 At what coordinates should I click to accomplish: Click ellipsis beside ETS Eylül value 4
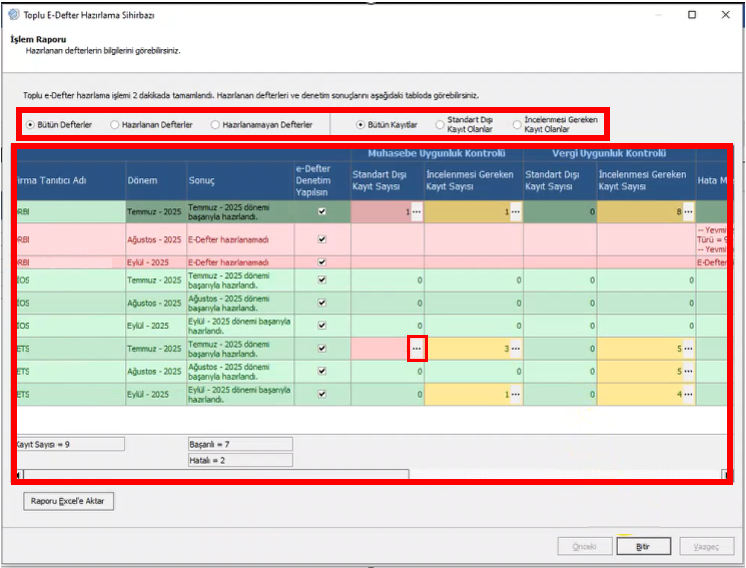[688, 394]
